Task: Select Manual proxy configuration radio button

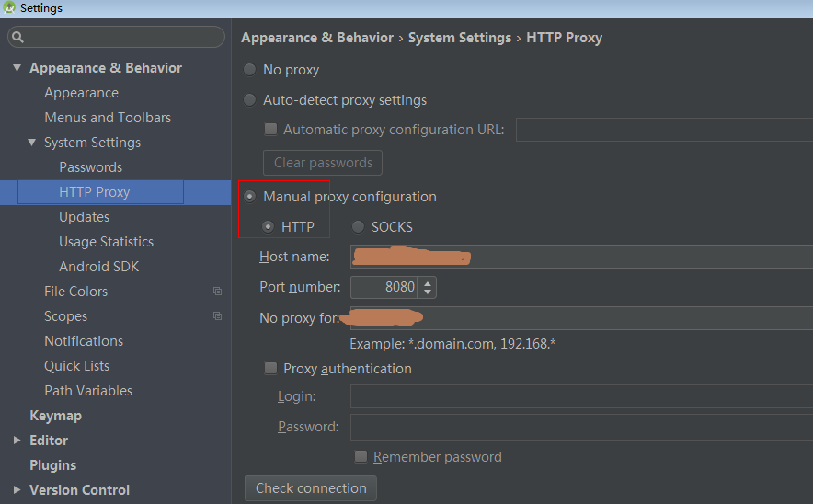Action: click(x=250, y=197)
